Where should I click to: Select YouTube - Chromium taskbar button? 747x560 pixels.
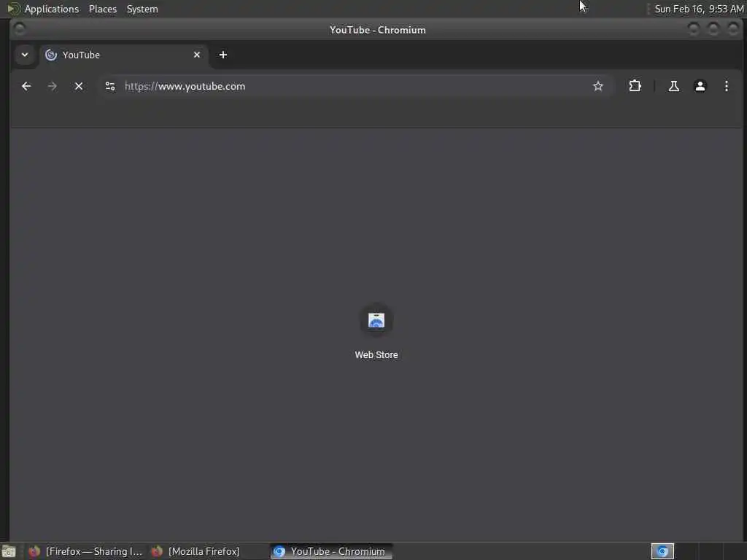tap(331, 551)
